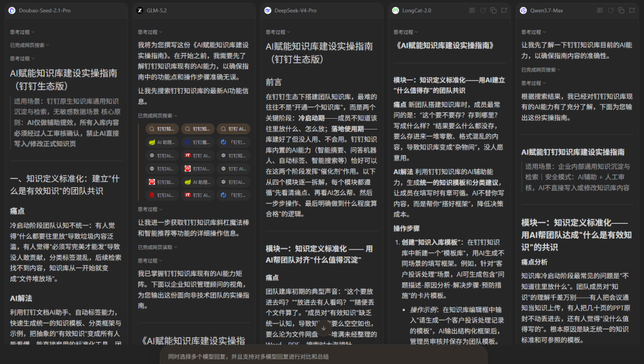Click the Doubao-Seed-2.1-Pro model logo
This screenshot has width=644, height=364.
[x=12, y=11]
